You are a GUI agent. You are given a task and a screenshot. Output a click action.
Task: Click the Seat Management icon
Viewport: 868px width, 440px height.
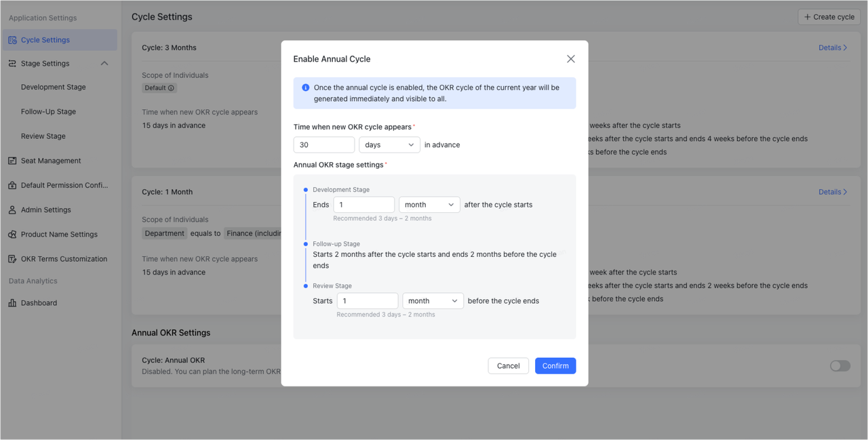12,161
